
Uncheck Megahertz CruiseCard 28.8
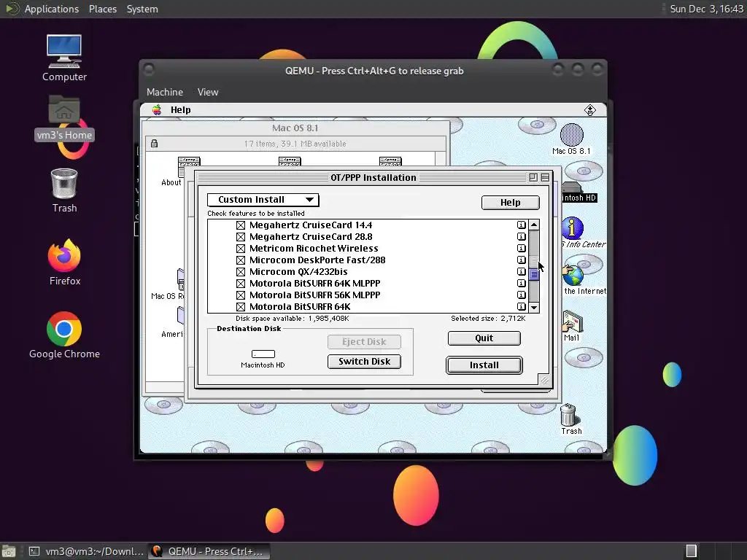click(241, 237)
